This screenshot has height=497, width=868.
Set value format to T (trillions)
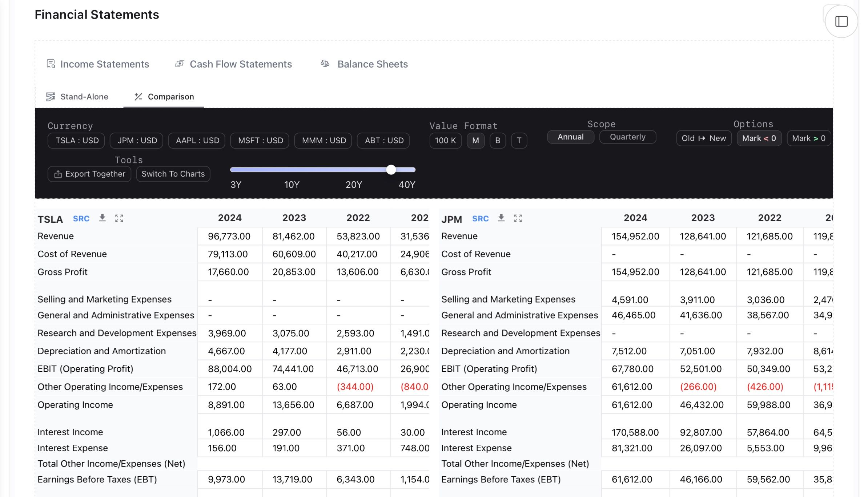[519, 141]
